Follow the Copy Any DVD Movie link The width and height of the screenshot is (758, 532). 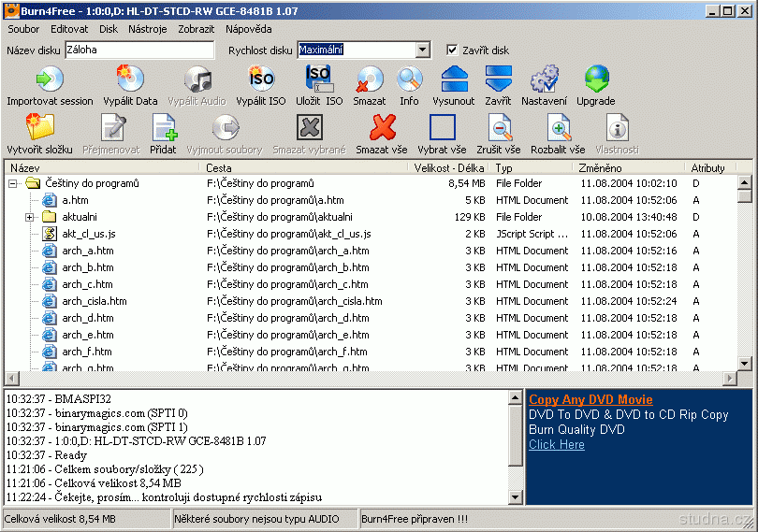pos(590,400)
